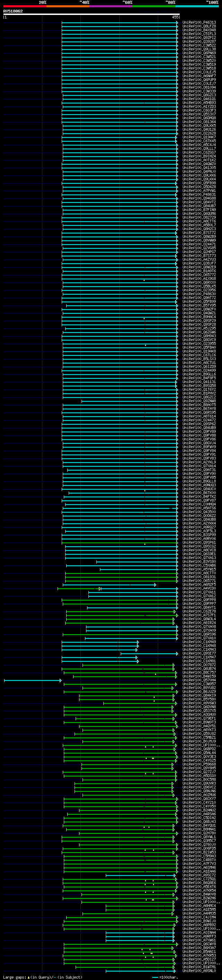The image size is (222, 980).
Task: Select hit label UniRef100_Q5FB98
Action: 199,183
